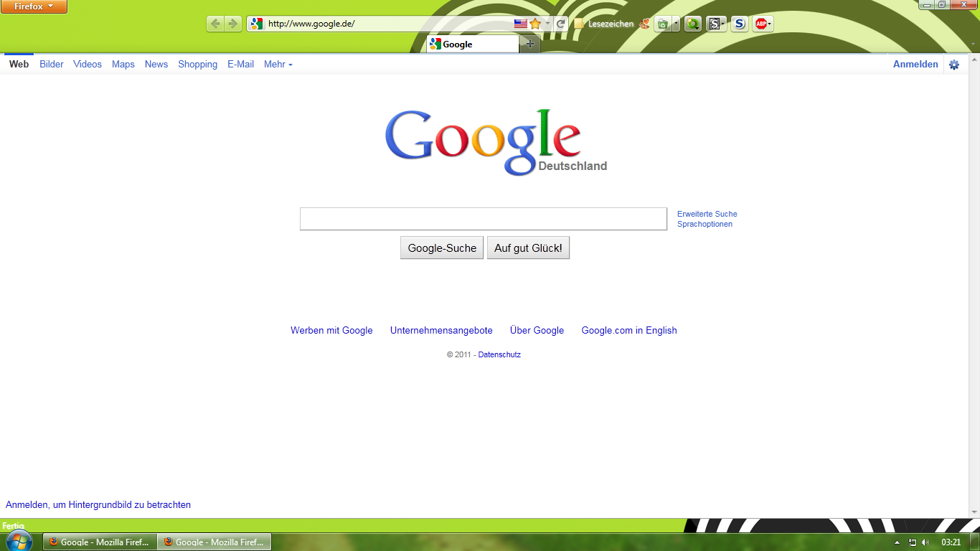The height and width of the screenshot is (551, 980).
Task: Go to Videos in the Google navigation
Action: [x=88, y=65]
